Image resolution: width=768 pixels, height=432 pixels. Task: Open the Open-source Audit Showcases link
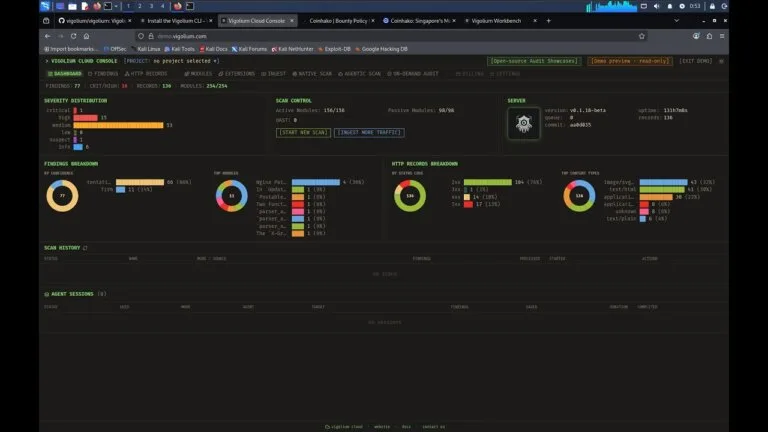(534, 61)
